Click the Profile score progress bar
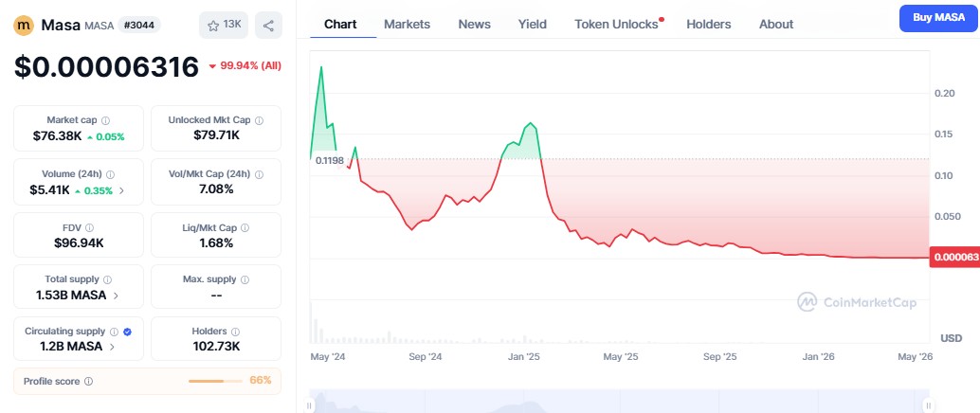This screenshot has height=413, width=980. (216, 381)
